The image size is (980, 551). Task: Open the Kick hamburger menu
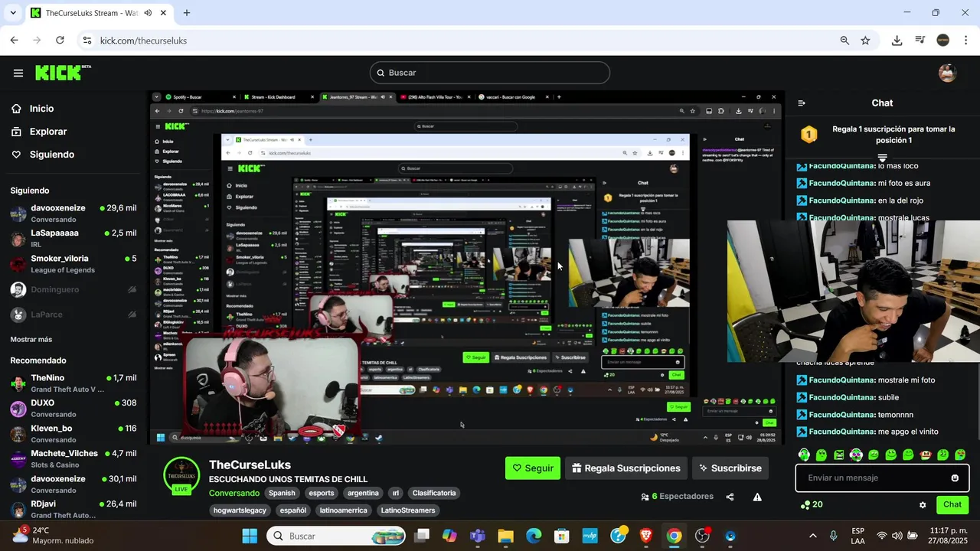pos(18,73)
